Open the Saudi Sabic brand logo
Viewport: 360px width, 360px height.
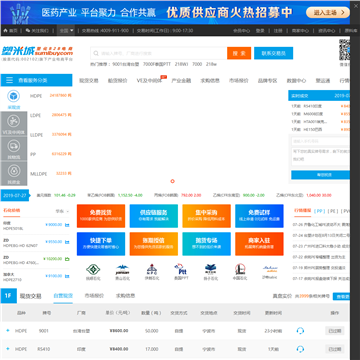(270, 269)
